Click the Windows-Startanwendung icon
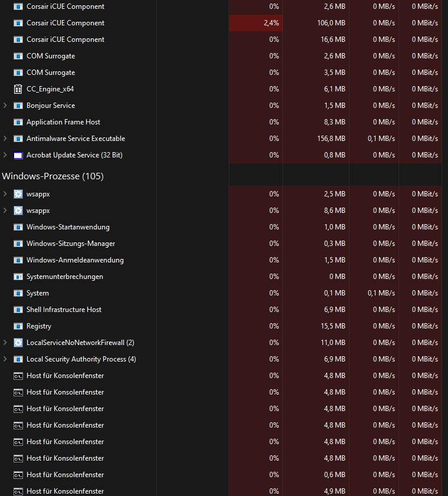448x496 pixels. 18,227
